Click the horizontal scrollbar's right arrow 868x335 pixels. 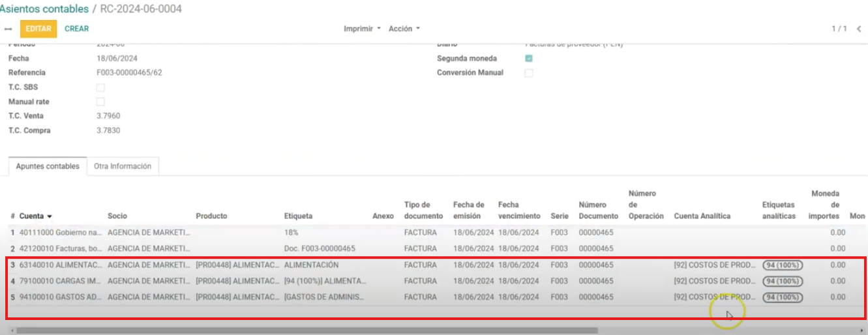[x=863, y=330]
